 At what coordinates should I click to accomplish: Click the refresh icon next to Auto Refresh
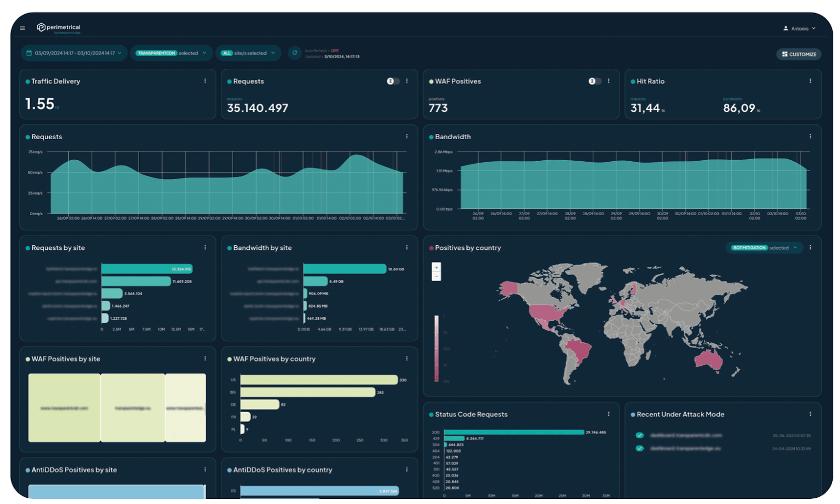[294, 53]
